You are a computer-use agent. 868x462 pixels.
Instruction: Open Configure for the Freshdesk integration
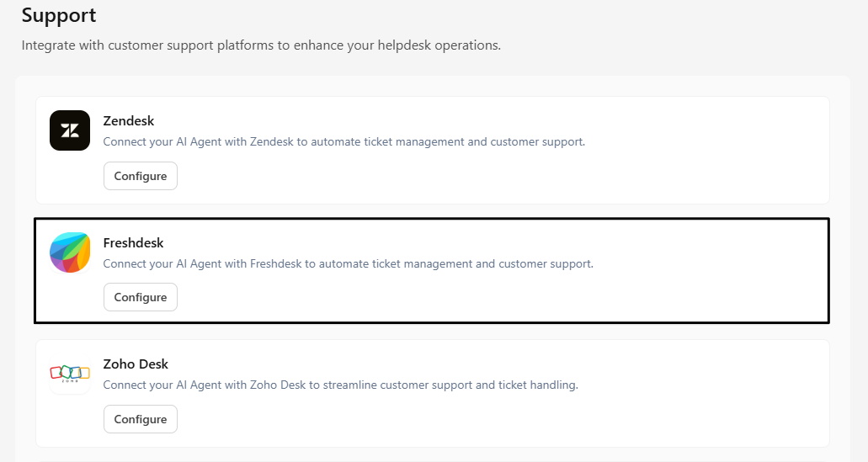[141, 297]
